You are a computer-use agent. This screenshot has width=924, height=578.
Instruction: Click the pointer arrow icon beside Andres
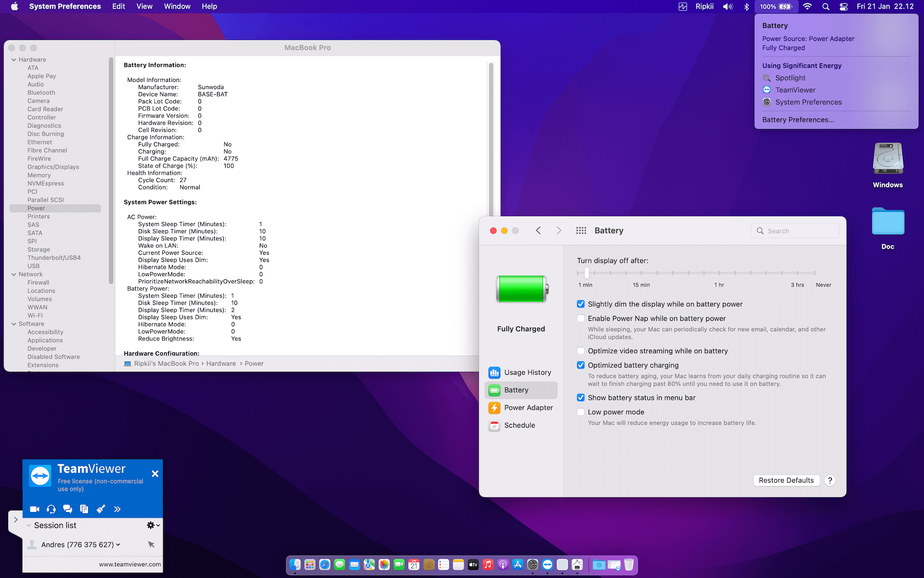tap(151, 544)
